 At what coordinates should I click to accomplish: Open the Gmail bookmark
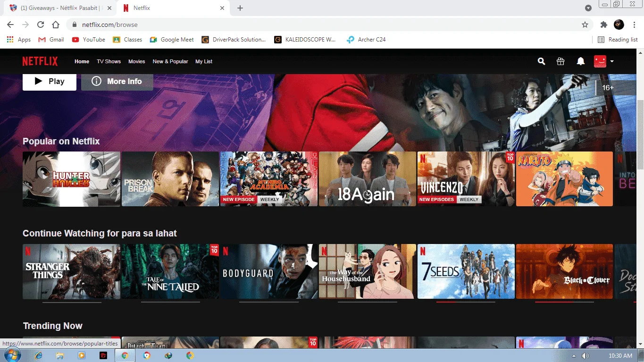pyautogui.click(x=51, y=40)
